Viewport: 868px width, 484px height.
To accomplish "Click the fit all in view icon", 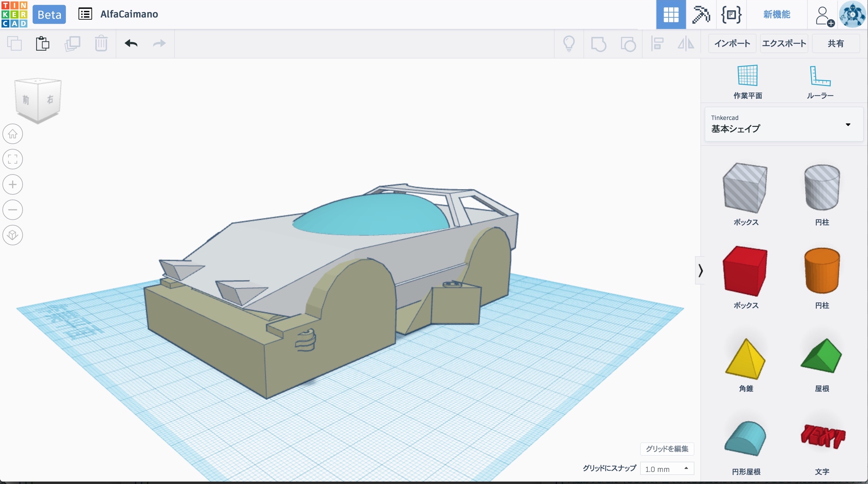I will click(x=13, y=159).
